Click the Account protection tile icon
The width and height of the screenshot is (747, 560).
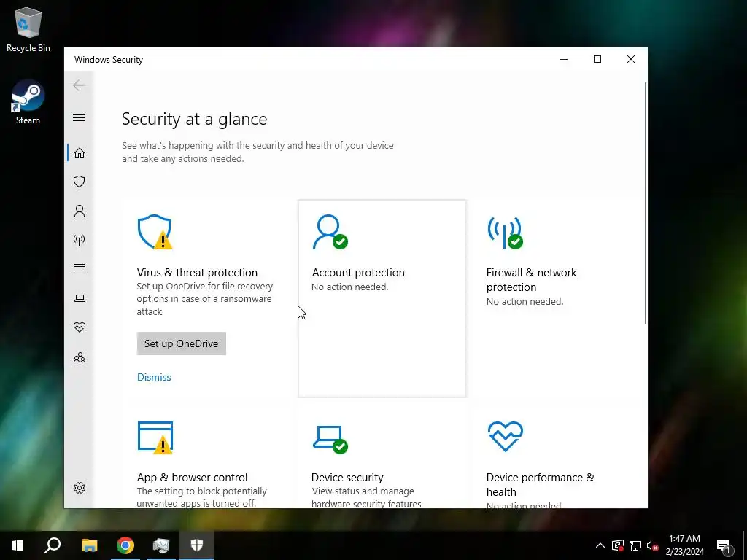[330, 232]
